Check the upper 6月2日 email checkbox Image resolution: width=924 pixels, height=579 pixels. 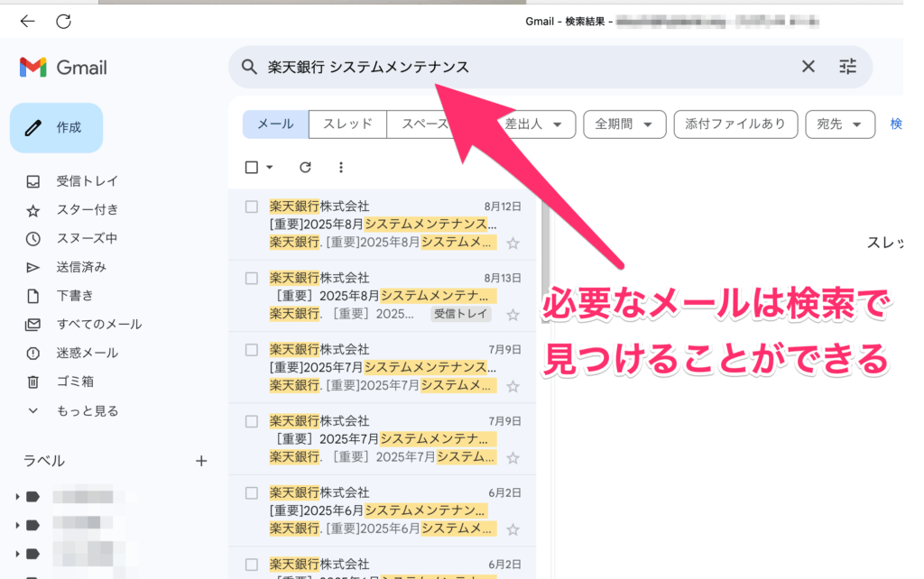click(x=252, y=493)
